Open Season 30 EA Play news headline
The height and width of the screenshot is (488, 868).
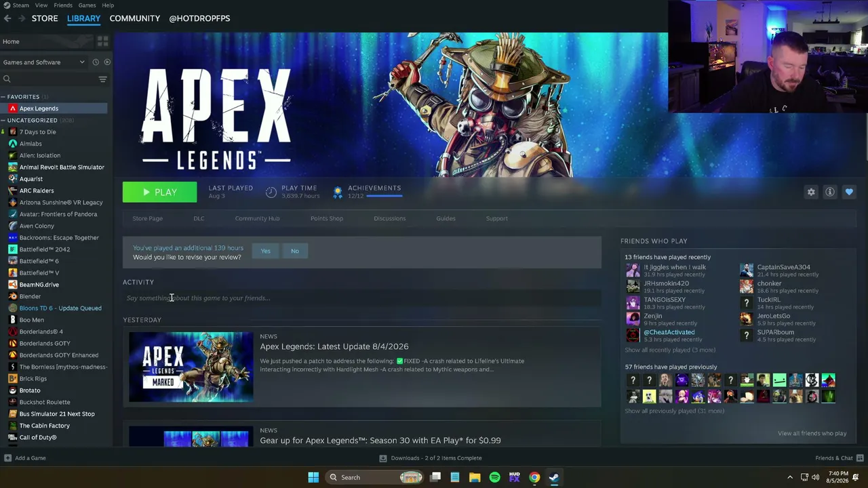click(380, 441)
